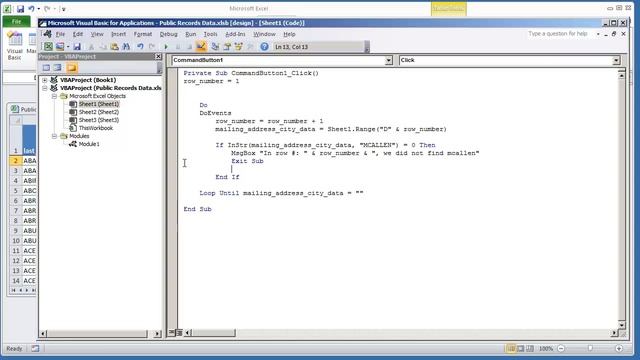Click Excel zoom out minus button
This screenshot has width=640, height=360.
pyautogui.click(x=561, y=349)
